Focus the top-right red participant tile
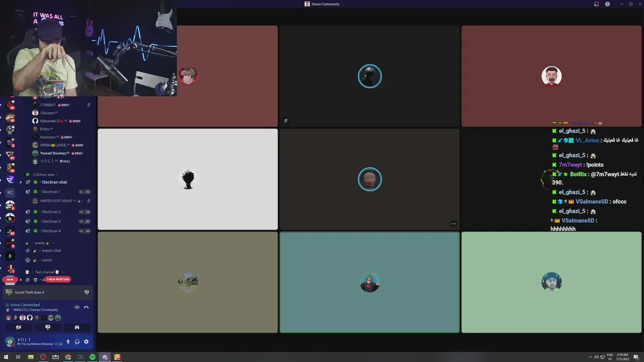The image size is (644, 362). (x=551, y=76)
